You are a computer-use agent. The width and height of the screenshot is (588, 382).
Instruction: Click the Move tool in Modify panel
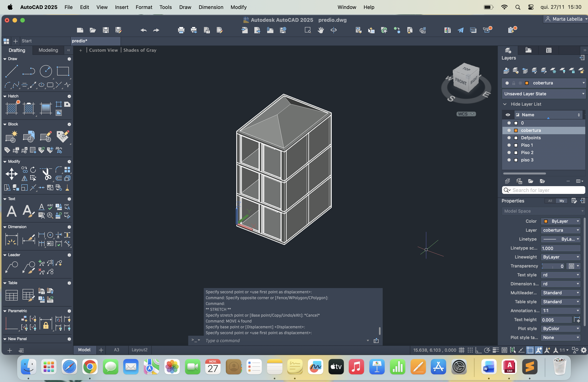(x=11, y=174)
